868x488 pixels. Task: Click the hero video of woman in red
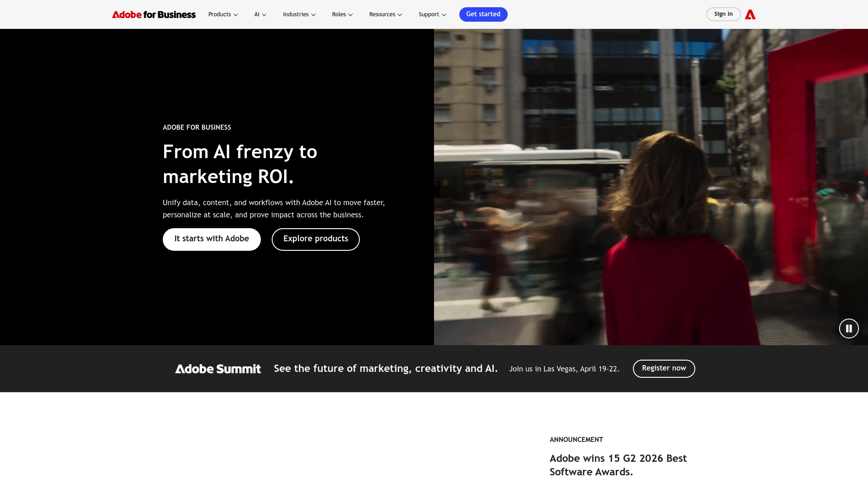tap(651, 187)
